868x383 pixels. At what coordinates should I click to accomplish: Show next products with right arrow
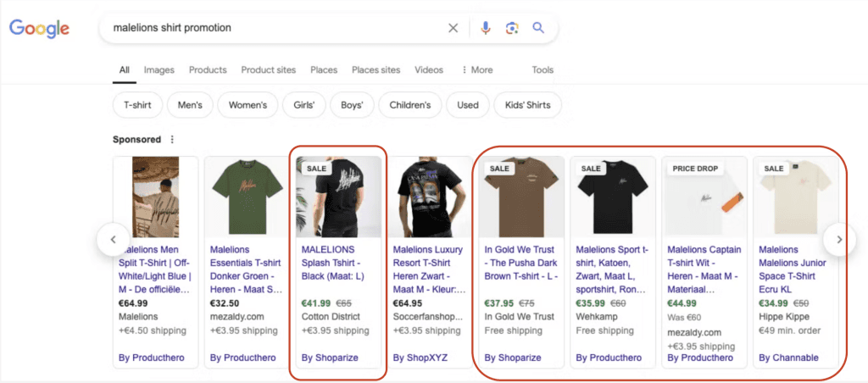(839, 240)
